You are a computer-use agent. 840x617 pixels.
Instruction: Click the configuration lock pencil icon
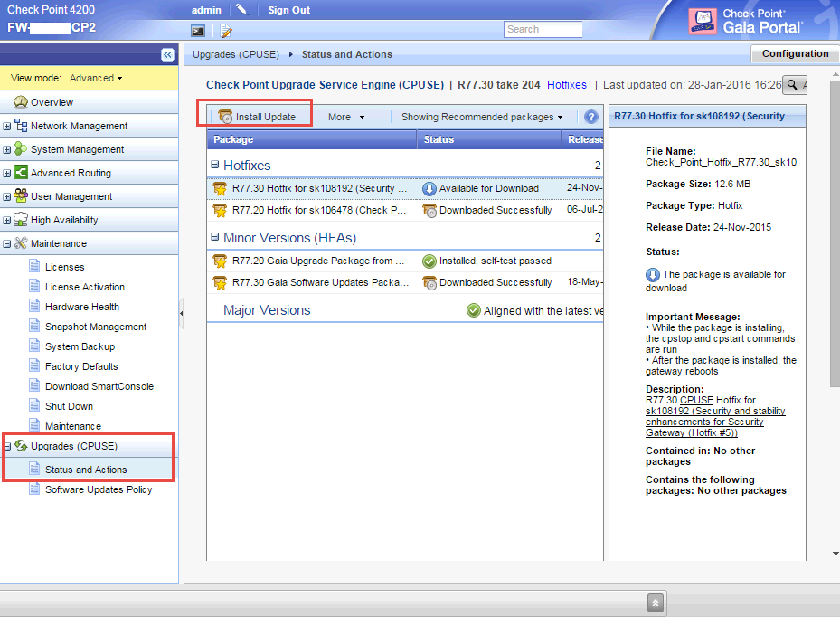coord(242,10)
